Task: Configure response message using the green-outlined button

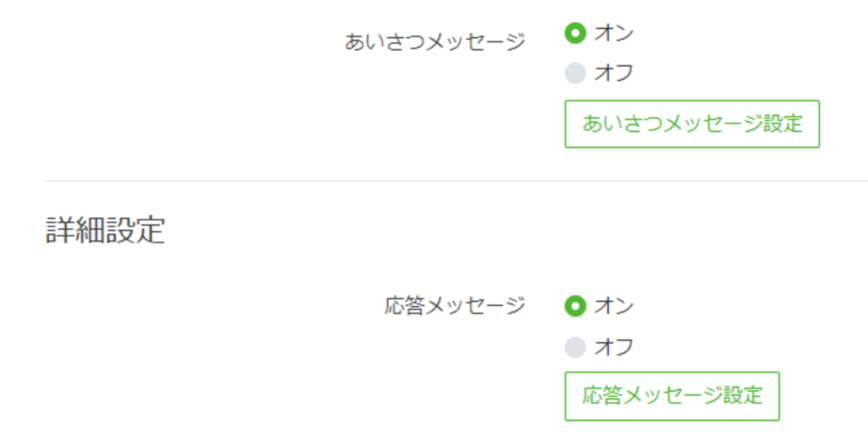Action: click(672, 395)
